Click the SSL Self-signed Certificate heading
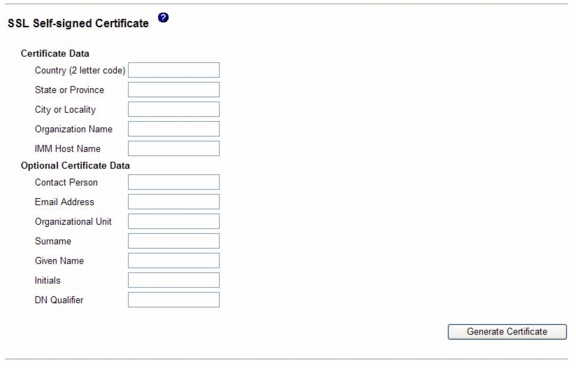Image resolution: width=576 pixels, height=372 pixels. 78,23
